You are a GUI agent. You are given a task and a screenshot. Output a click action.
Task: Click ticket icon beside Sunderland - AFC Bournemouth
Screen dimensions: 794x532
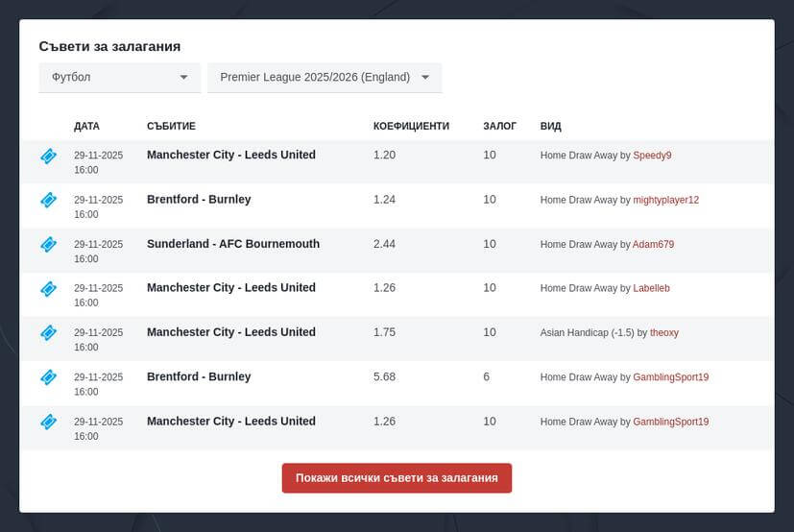point(48,245)
